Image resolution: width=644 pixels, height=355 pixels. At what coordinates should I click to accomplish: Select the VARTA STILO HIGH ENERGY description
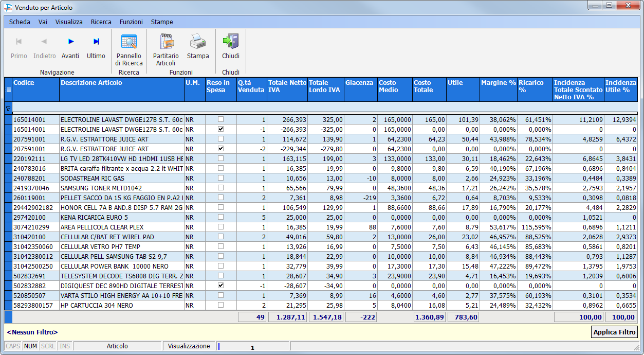click(x=122, y=295)
